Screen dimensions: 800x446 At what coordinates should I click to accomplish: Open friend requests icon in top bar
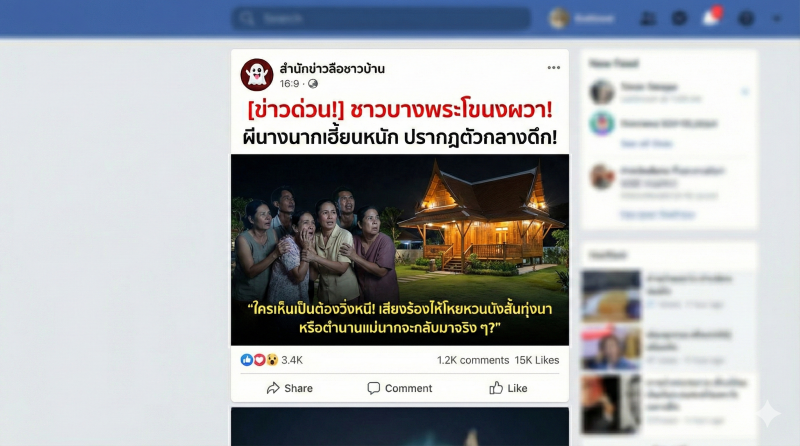click(648, 18)
